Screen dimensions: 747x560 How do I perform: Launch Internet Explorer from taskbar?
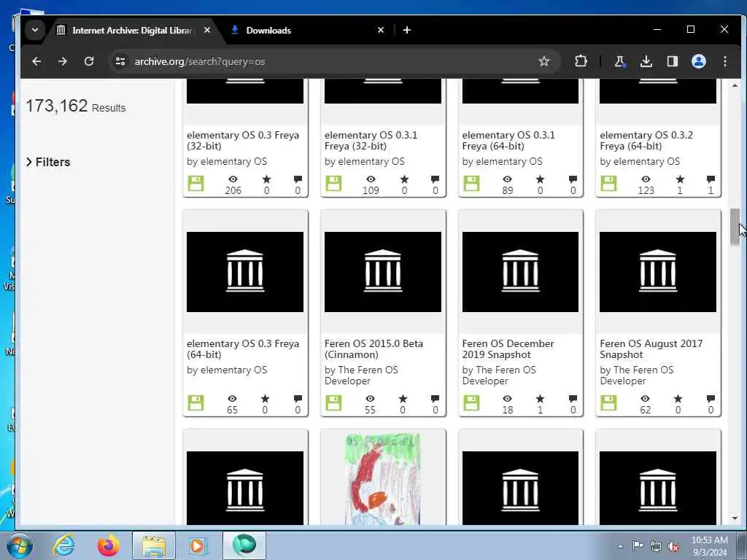tap(64, 545)
